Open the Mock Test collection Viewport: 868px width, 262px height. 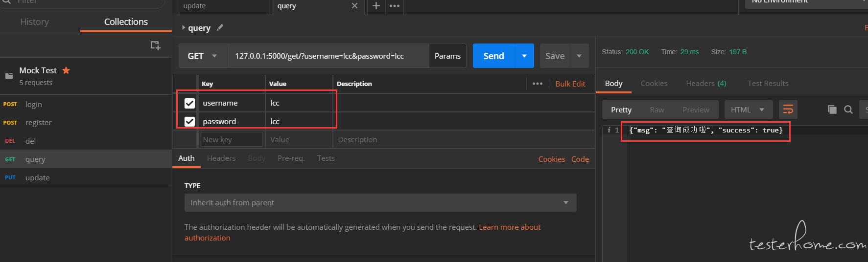pos(86,76)
